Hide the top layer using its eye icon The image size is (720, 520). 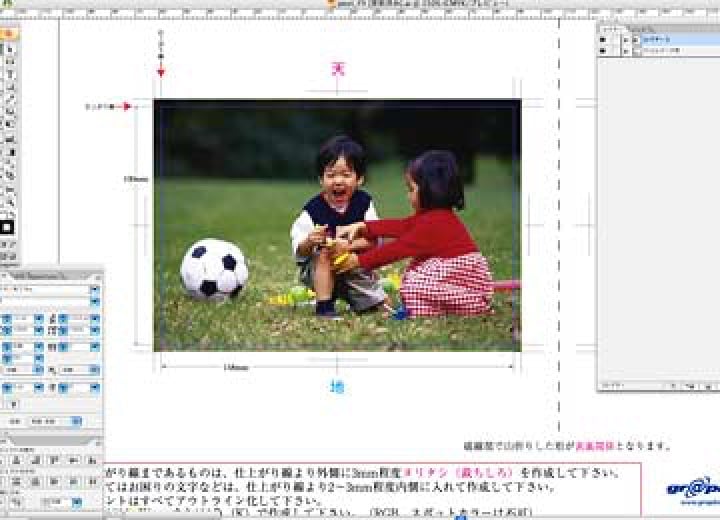(x=603, y=39)
